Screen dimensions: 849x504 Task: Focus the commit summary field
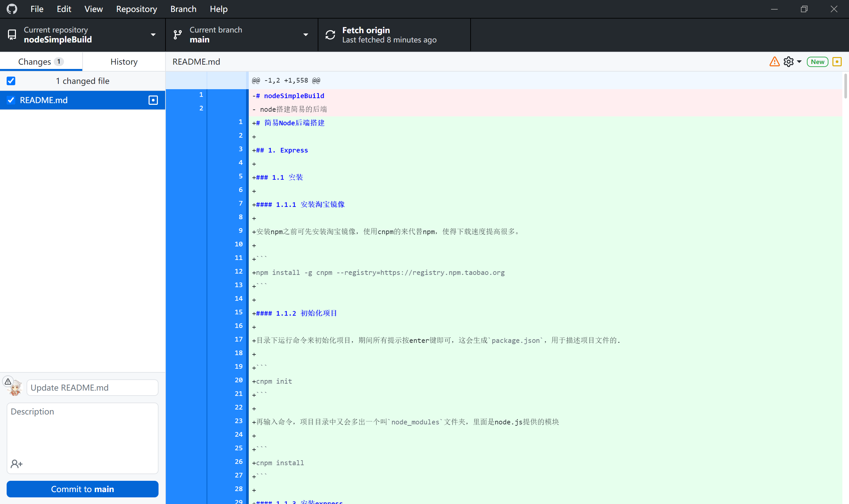tap(93, 388)
